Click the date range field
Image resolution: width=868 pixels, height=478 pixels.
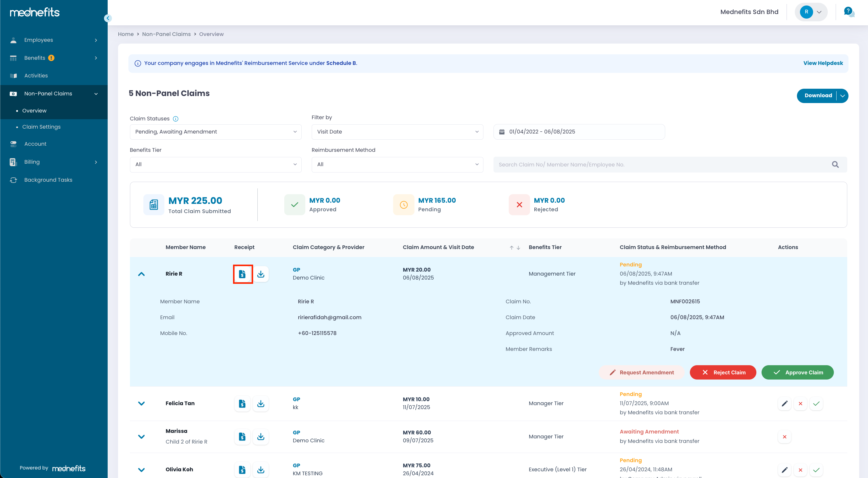tap(579, 132)
